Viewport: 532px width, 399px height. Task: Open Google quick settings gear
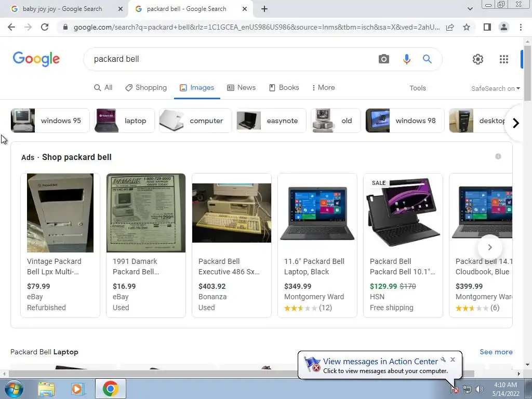tap(478, 59)
